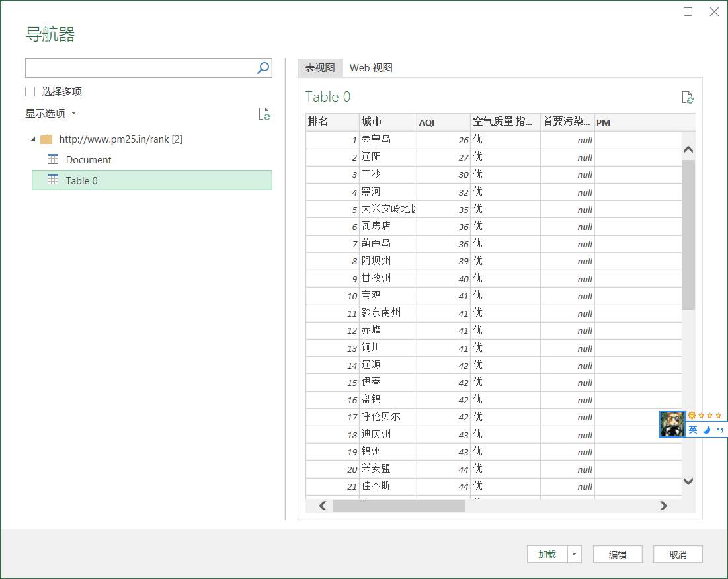The height and width of the screenshot is (579, 728).
Task: Click the 兴安盟 city cell
Action: [387, 469]
